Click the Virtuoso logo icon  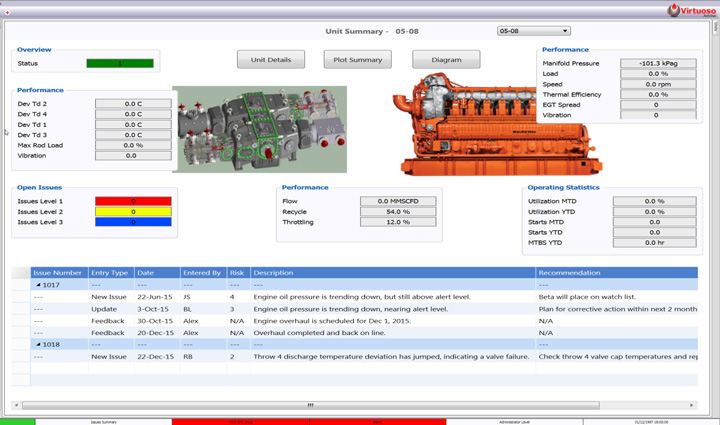pyautogui.click(x=673, y=11)
